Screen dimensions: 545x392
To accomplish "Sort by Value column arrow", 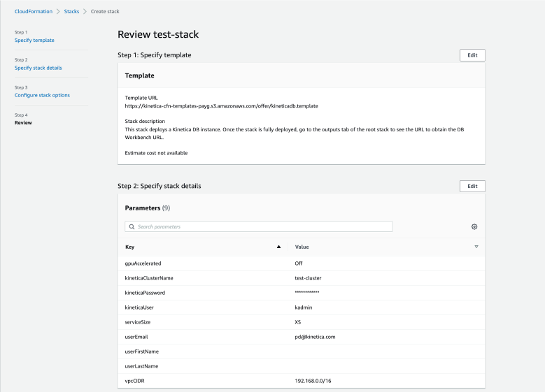I will (x=476, y=247).
